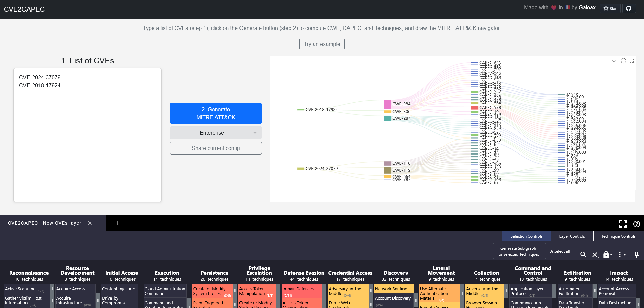Deselect techniques with the X icon
Viewport: 644px width, 308px height.
[x=595, y=255]
